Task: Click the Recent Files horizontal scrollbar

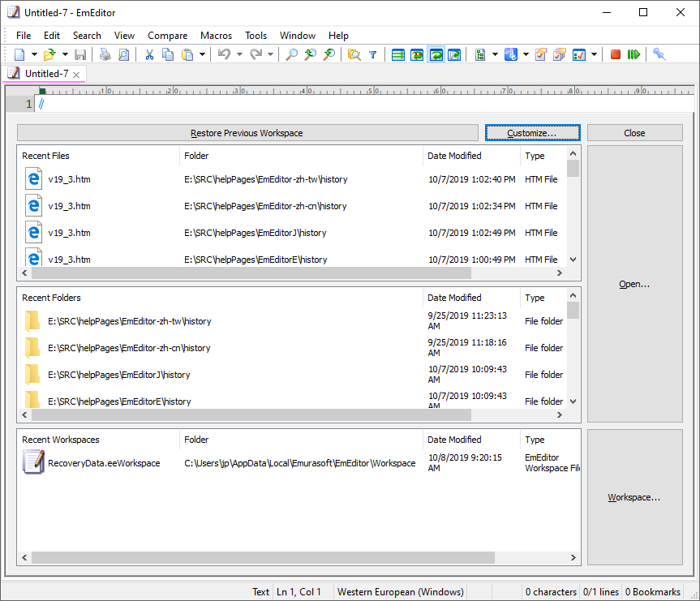Action: click(251, 273)
